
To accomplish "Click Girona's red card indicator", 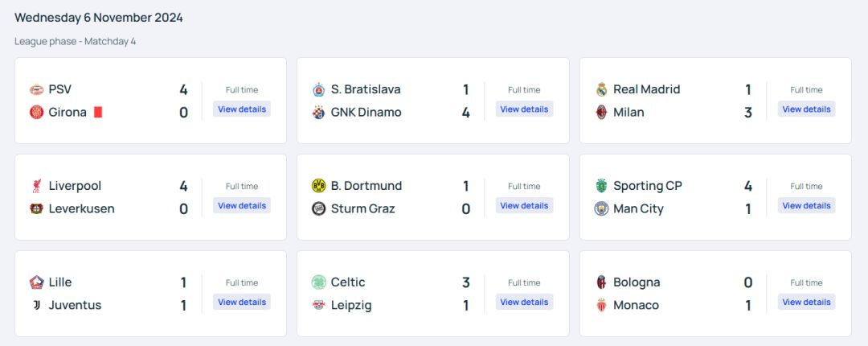I will point(98,112).
